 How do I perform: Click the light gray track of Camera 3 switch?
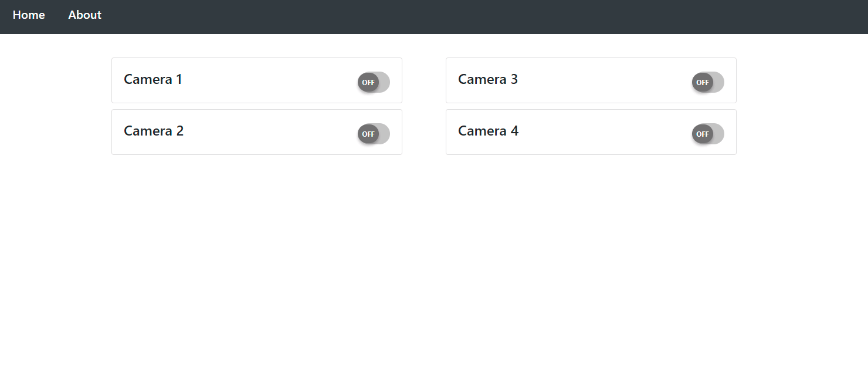point(719,82)
